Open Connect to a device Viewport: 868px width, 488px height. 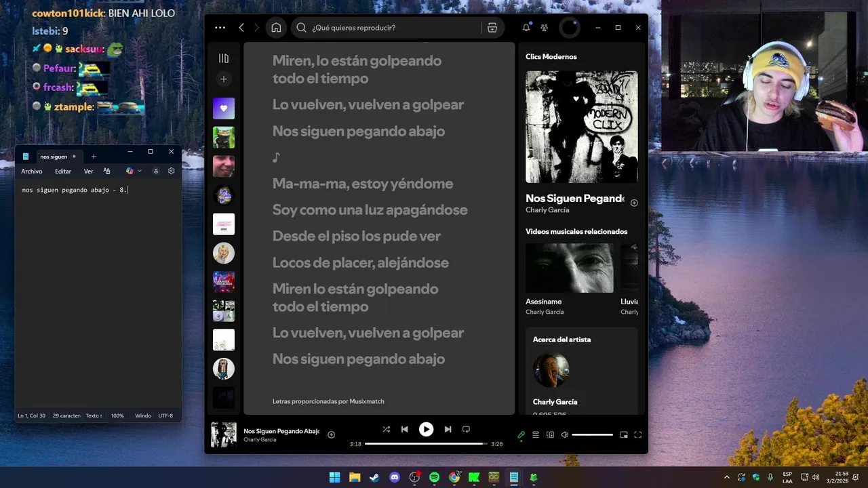551,434
